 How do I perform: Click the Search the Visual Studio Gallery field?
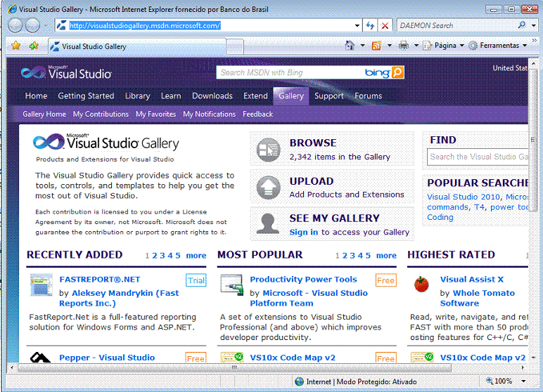click(478, 157)
